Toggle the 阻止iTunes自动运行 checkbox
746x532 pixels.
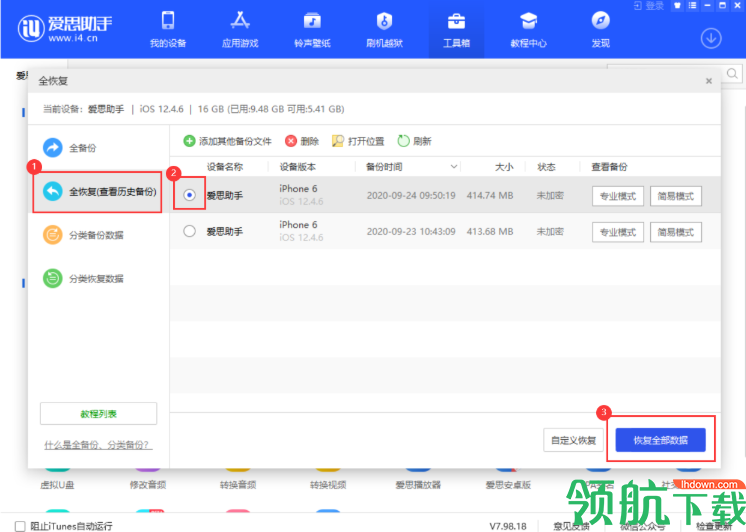[x=20, y=526]
